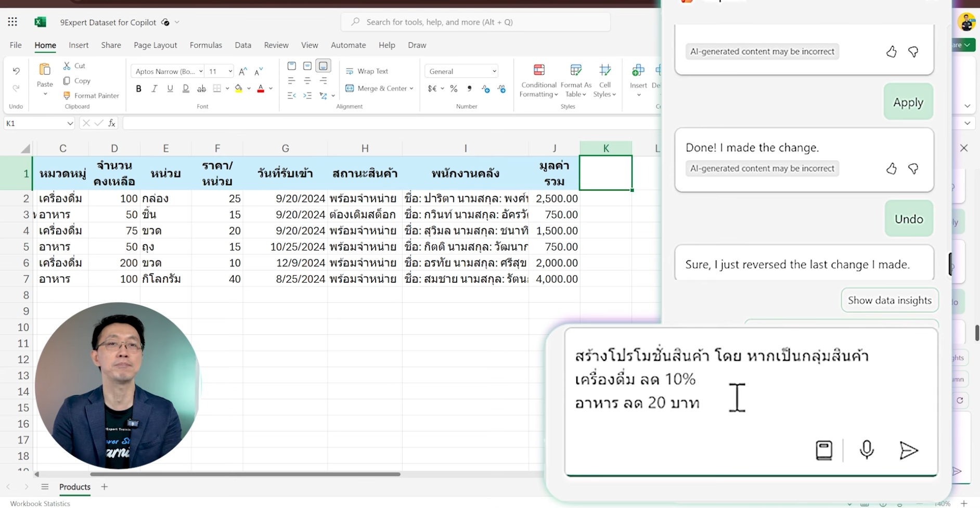Image resolution: width=980 pixels, height=508 pixels.
Task: Send the Copilot prompt with the arrow icon
Action: 908,450
